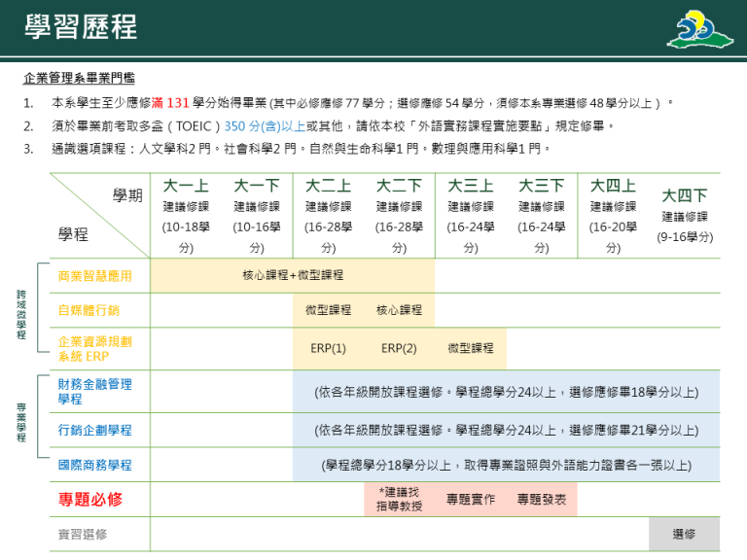Screen dimensions: 747x560
Task: Click the gray 選修 cell in 實習選修 row
Action: point(684,534)
